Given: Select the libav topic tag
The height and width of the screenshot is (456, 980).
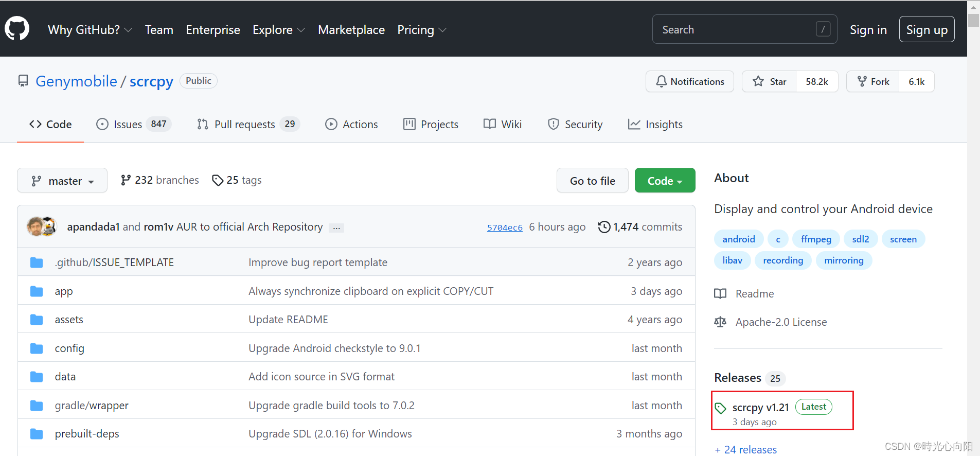Looking at the screenshot, I should [732, 260].
